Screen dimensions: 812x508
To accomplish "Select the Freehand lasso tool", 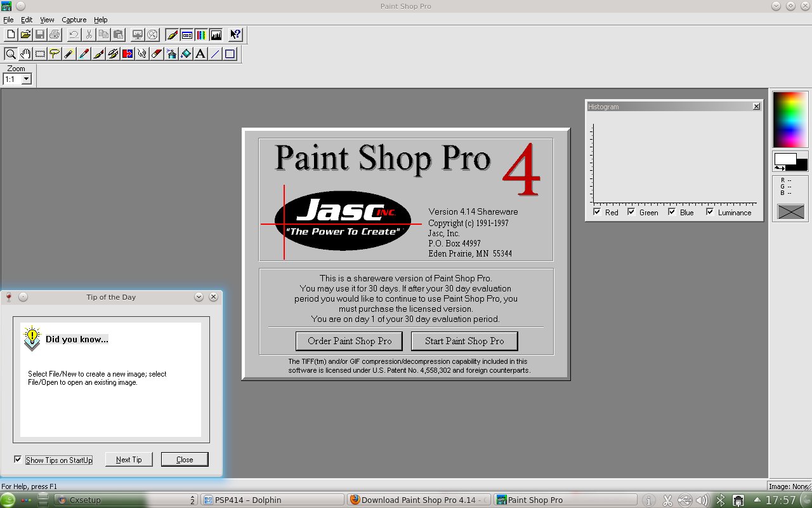I will tap(55, 54).
